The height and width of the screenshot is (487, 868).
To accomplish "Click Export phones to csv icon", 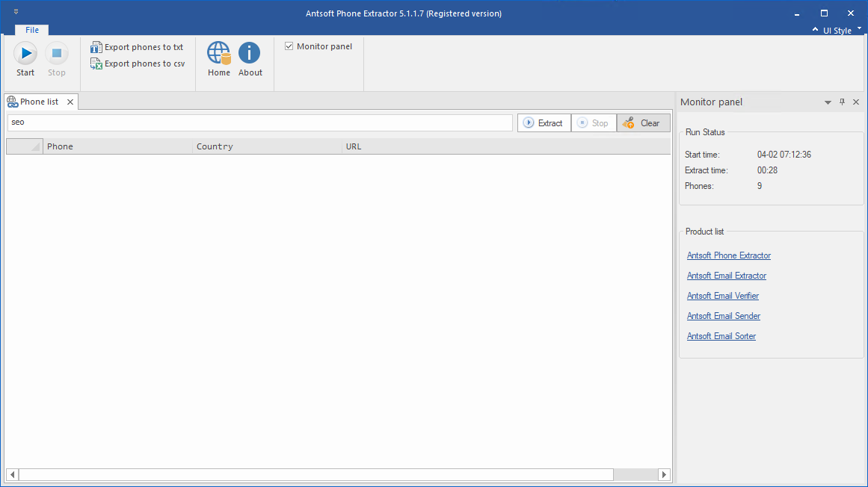I will coord(96,64).
